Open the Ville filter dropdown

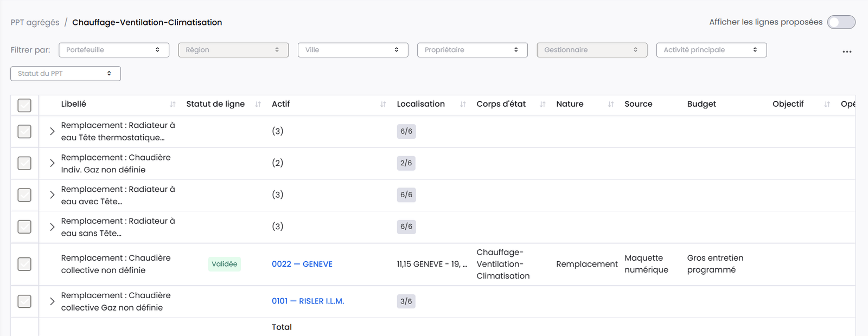pyautogui.click(x=353, y=50)
